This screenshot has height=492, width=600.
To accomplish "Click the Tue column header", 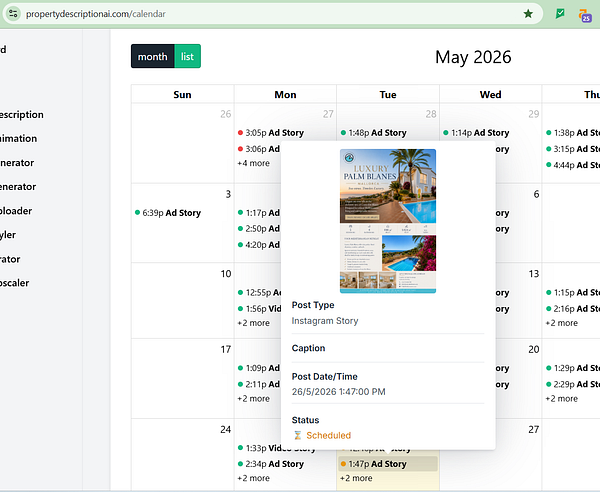I will (x=388, y=94).
